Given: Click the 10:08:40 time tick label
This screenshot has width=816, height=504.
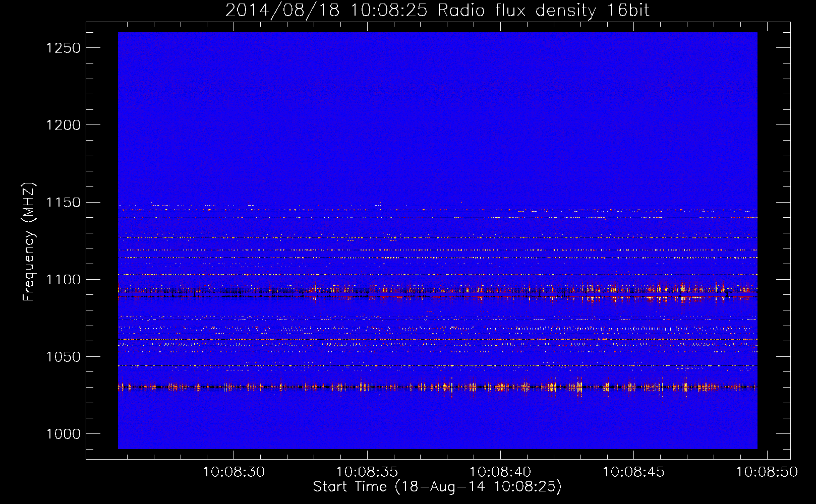Looking at the screenshot, I should coord(500,472).
